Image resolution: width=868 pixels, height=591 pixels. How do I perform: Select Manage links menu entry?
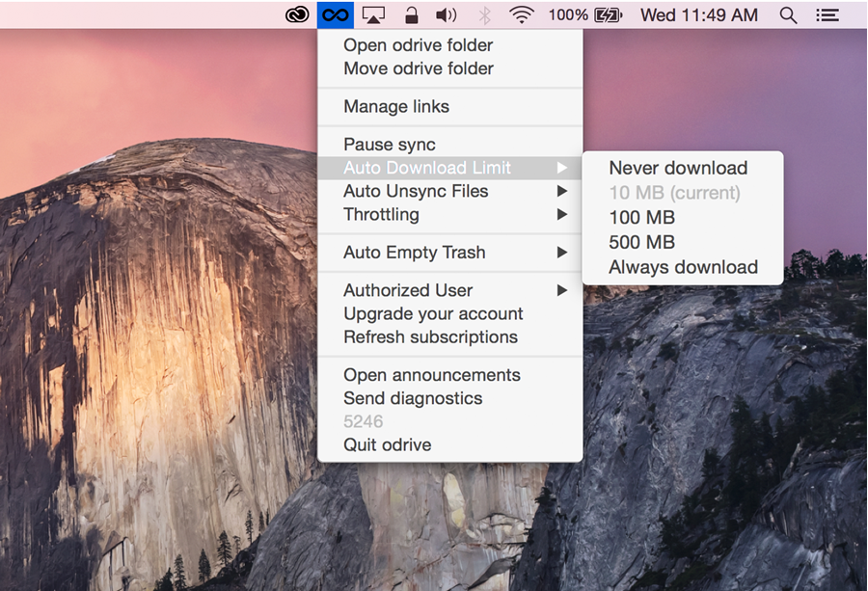(x=450, y=106)
